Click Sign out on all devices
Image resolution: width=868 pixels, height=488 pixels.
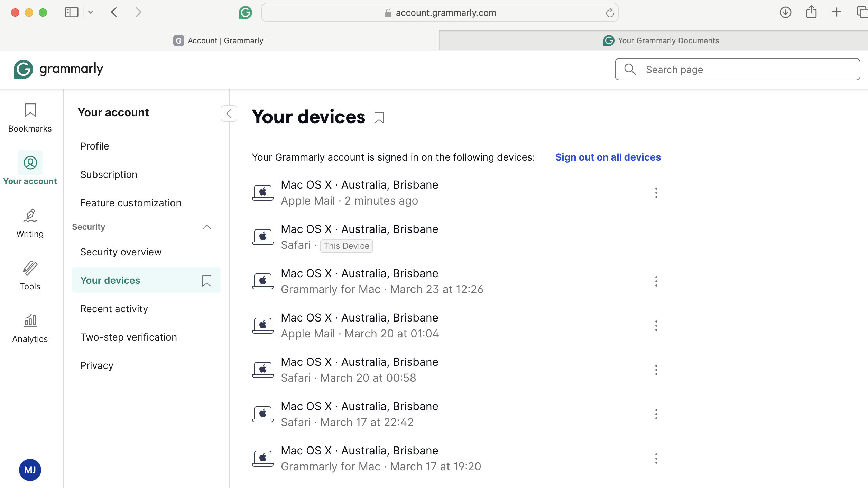(x=608, y=157)
